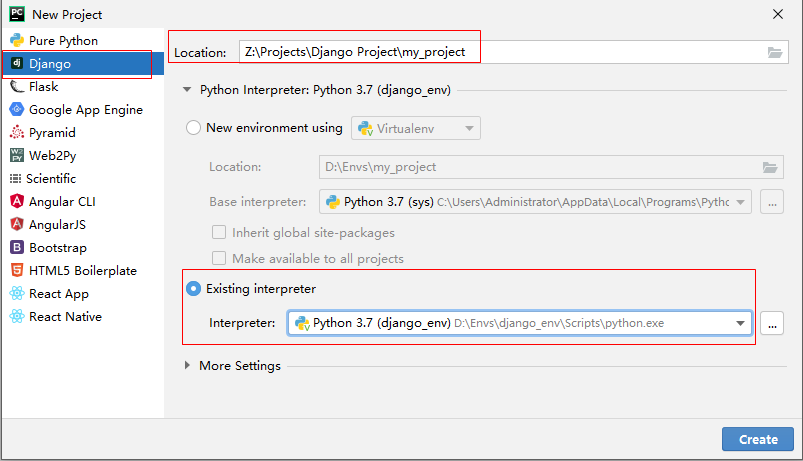Image resolution: width=803 pixels, height=461 pixels.
Task: Open the existing Interpreter dropdown
Action: click(x=520, y=323)
